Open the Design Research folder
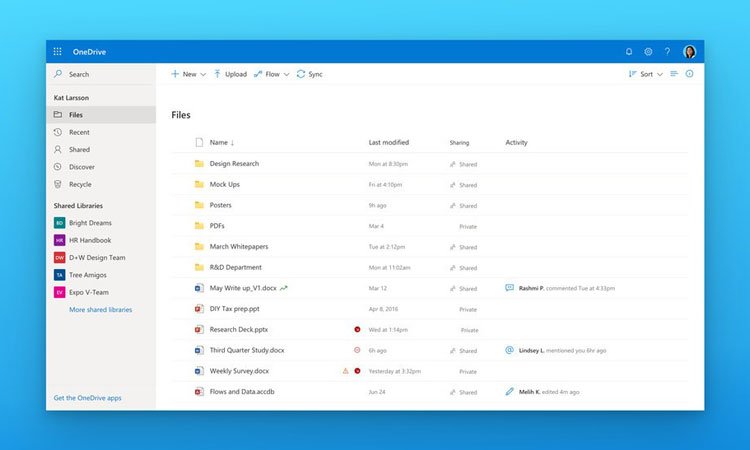 234,164
